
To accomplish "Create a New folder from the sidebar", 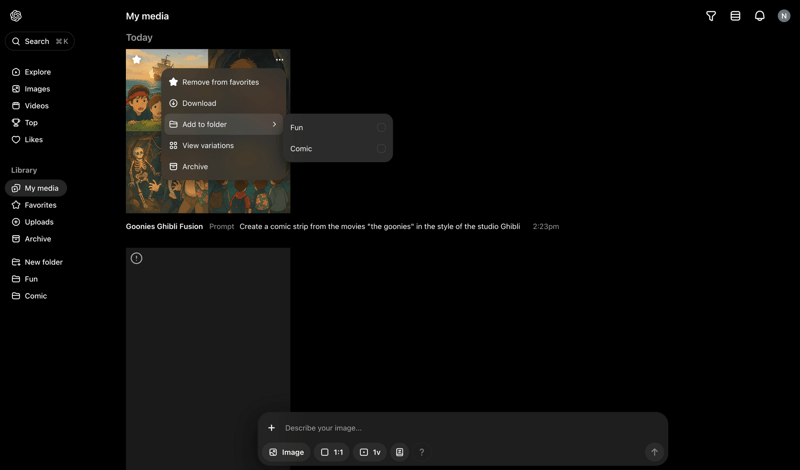I will 37,262.
